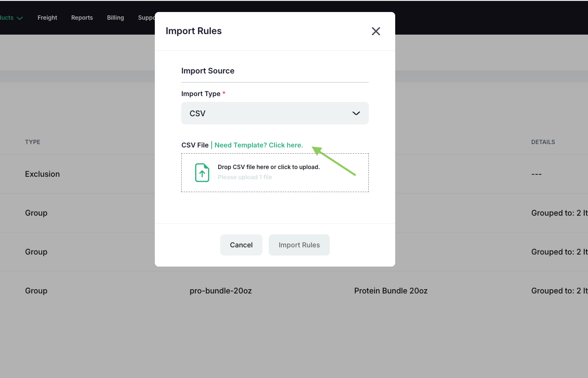
Task: Close the Import Rules dialog
Action: [376, 31]
